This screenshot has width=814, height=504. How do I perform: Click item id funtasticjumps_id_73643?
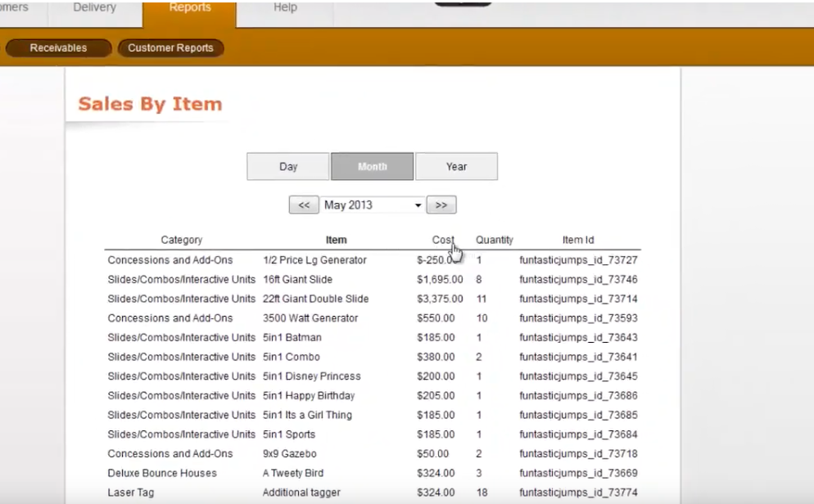(x=578, y=338)
